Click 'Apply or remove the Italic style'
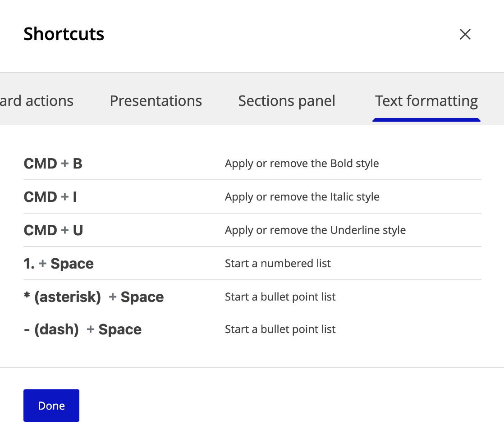Image resolution: width=504 pixels, height=438 pixels. (x=302, y=196)
